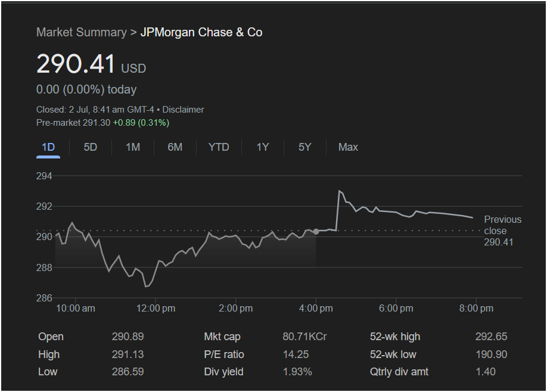
Task: Click the Disclaimer link
Action: tap(183, 110)
